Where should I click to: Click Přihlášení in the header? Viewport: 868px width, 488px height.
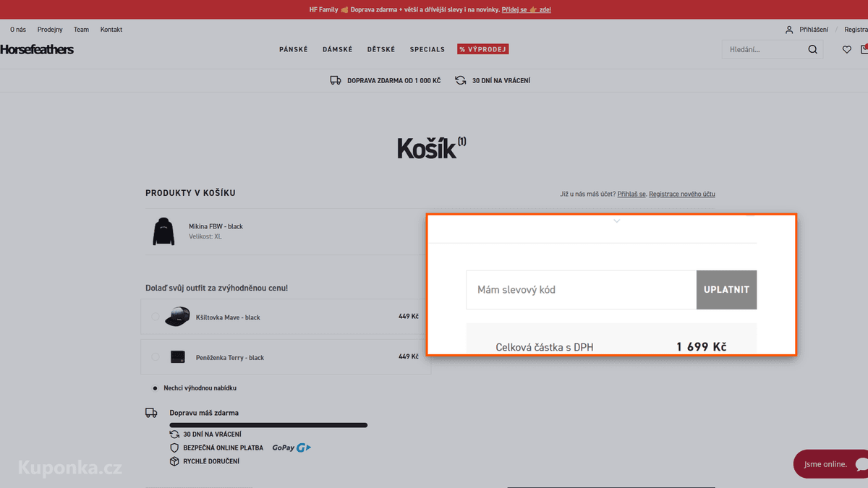(x=814, y=30)
